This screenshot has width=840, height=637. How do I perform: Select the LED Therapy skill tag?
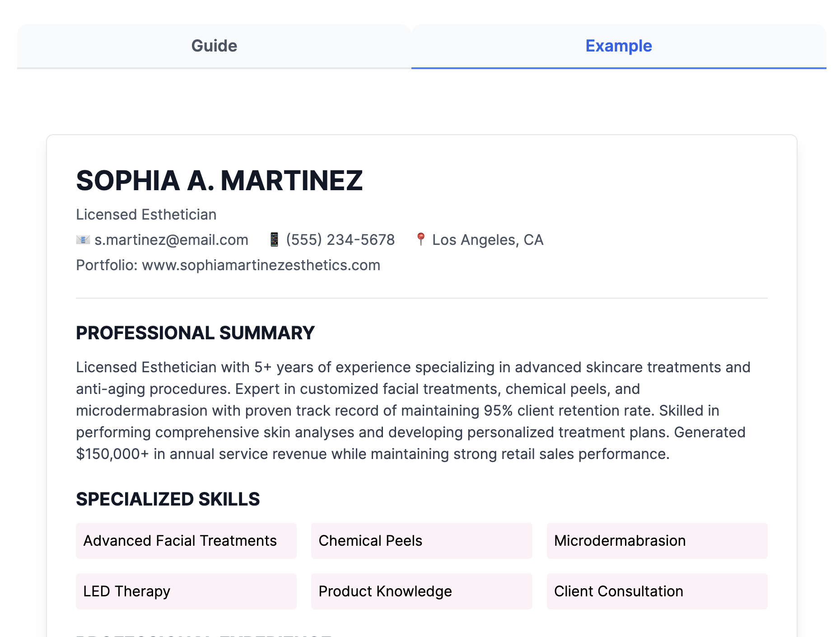pyautogui.click(x=186, y=591)
